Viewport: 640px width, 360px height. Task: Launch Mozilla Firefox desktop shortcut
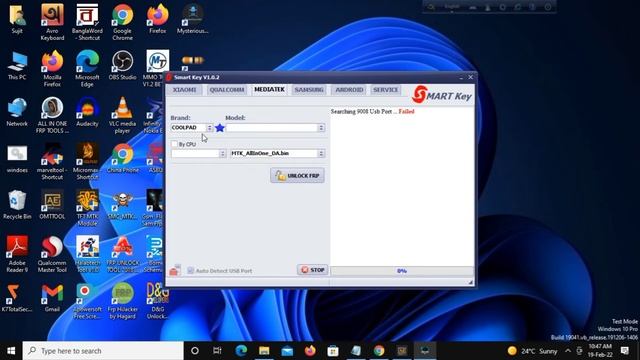(x=52, y=69)
